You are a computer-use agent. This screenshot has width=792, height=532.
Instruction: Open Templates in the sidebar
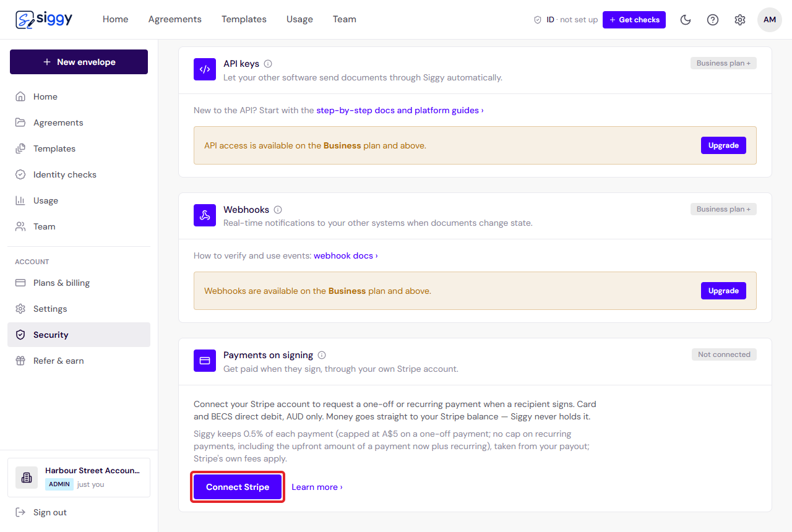[79, 148]
